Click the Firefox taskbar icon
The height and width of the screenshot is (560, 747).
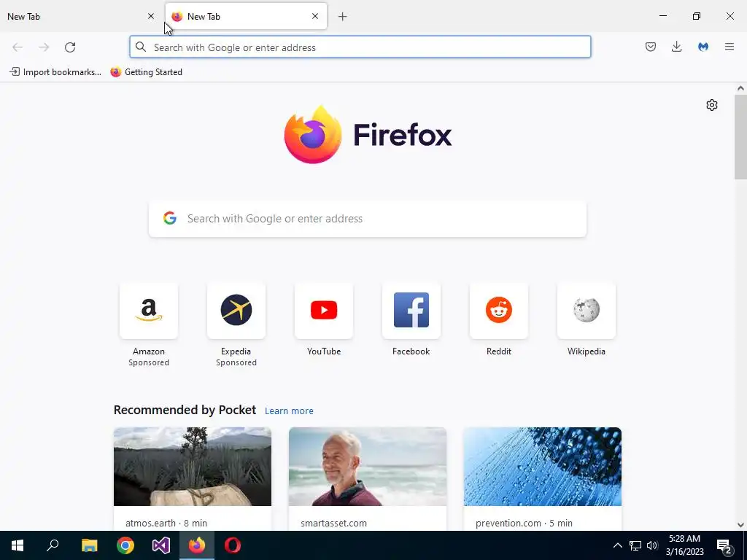tap(197, 545)
